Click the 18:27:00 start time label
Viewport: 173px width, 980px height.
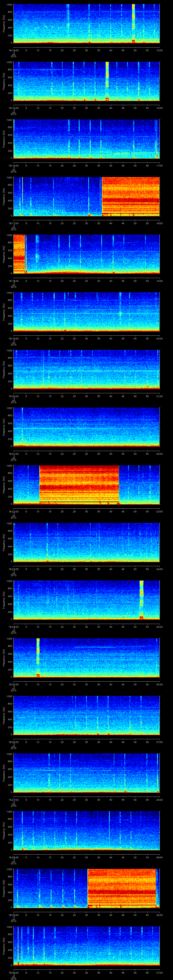pyautogui.click(x=13, y=800)
